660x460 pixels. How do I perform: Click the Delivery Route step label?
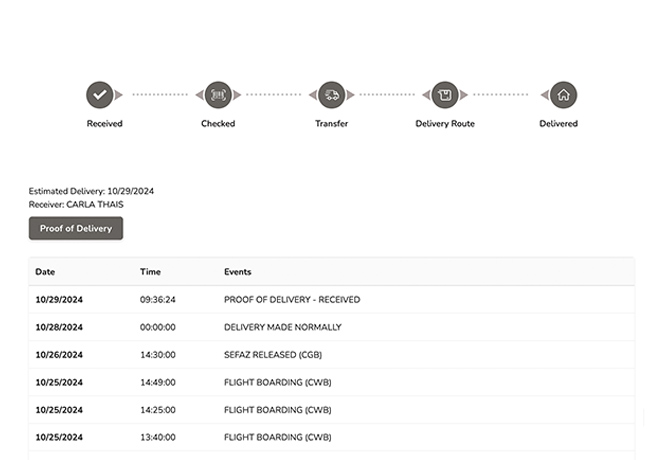pos(445,124)
